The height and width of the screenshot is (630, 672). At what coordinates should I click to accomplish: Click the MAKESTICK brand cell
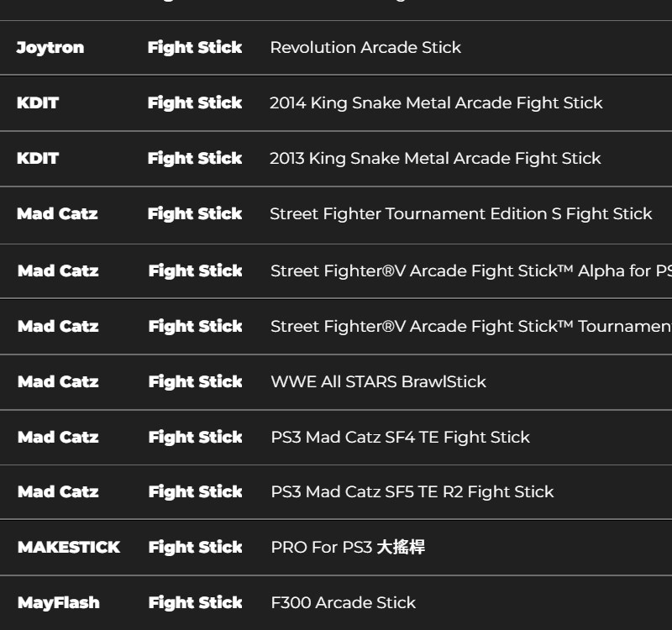click(69, 548)
